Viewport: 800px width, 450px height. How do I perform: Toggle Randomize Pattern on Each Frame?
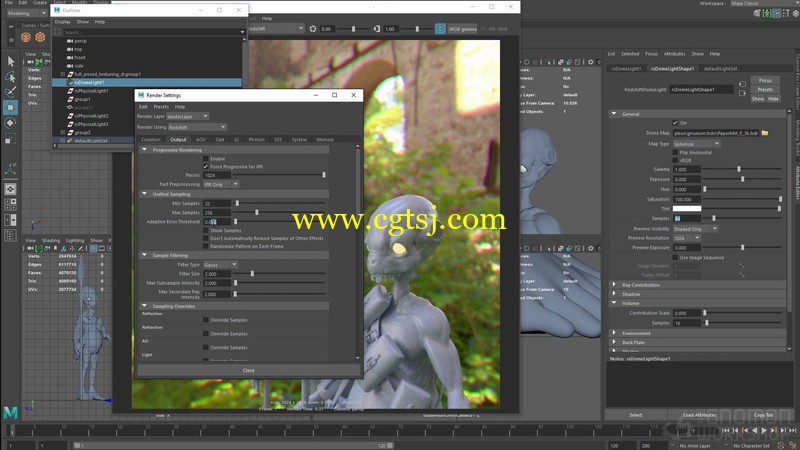[x=206, y=246]
